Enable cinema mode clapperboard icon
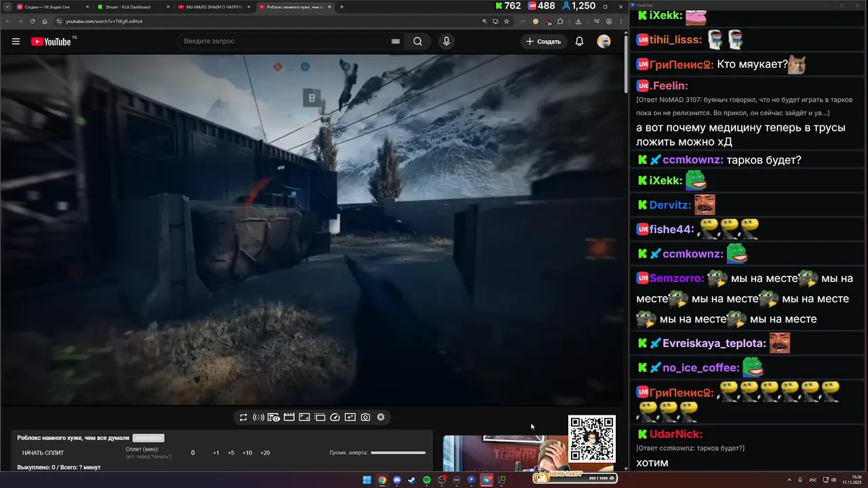Image resolution: width=868 pixels, height=488 pixels. [x=289, y=418]
